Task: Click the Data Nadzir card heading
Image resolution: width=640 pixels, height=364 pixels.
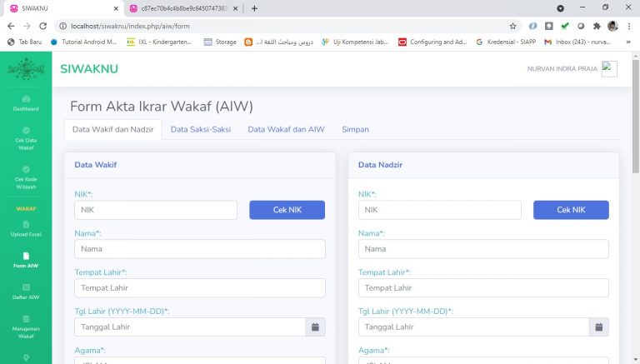Action: [380, 165]
